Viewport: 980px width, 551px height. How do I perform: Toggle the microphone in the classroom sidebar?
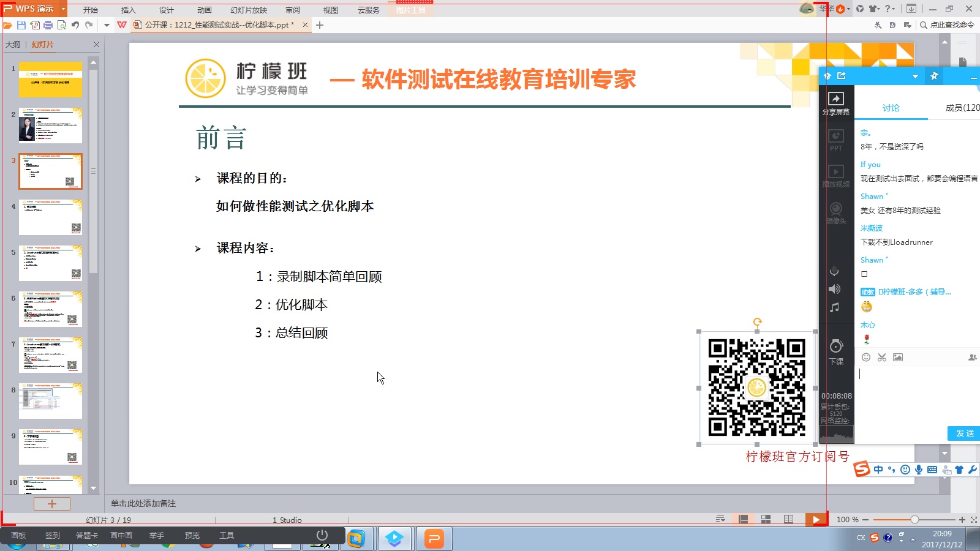click(x=834, y=271)
